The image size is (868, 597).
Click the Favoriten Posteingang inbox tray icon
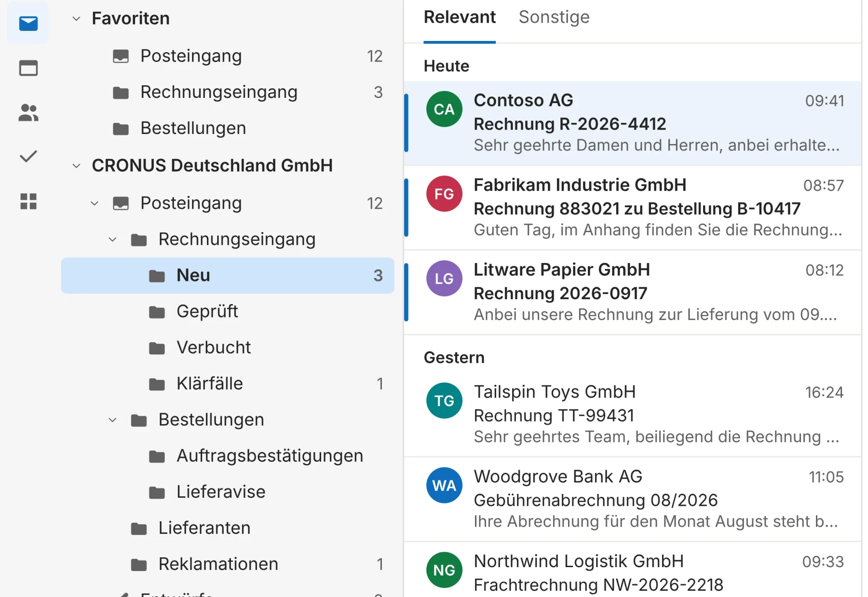point(121,56)
